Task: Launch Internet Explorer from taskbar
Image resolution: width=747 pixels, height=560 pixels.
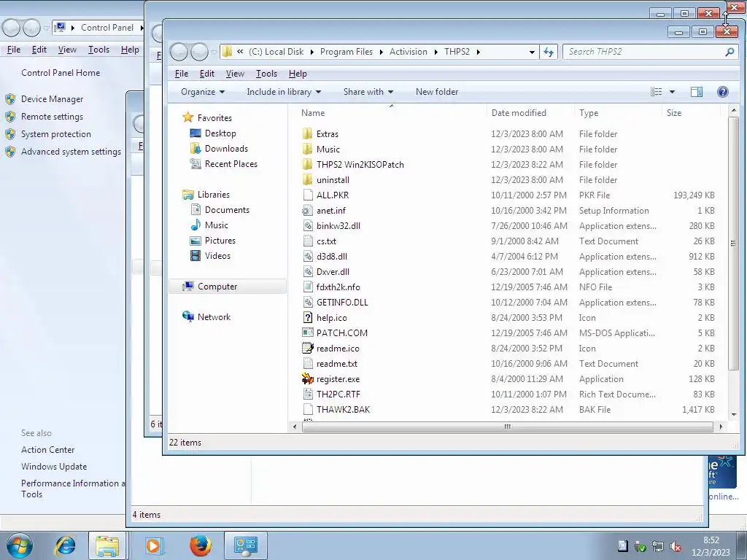Action: click(65, 545)
